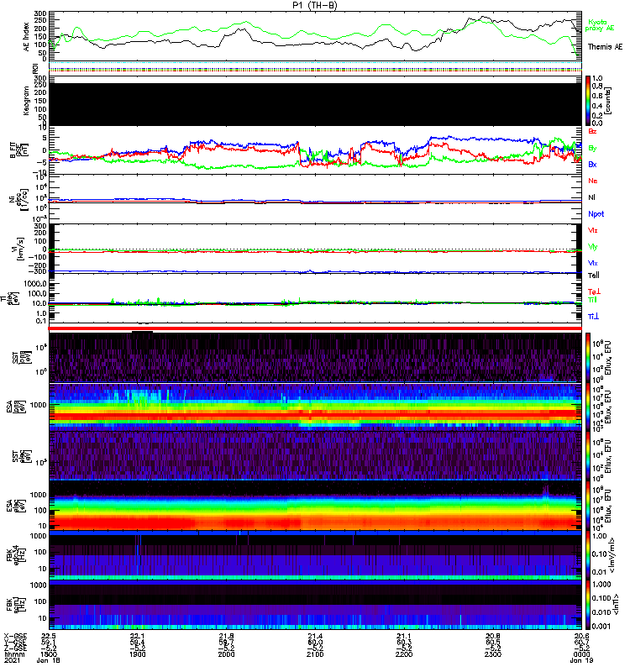This screenshot has height=672, width=630.
Task: Click the SST electrons Eflux color bar
Action: pos(587,456)
